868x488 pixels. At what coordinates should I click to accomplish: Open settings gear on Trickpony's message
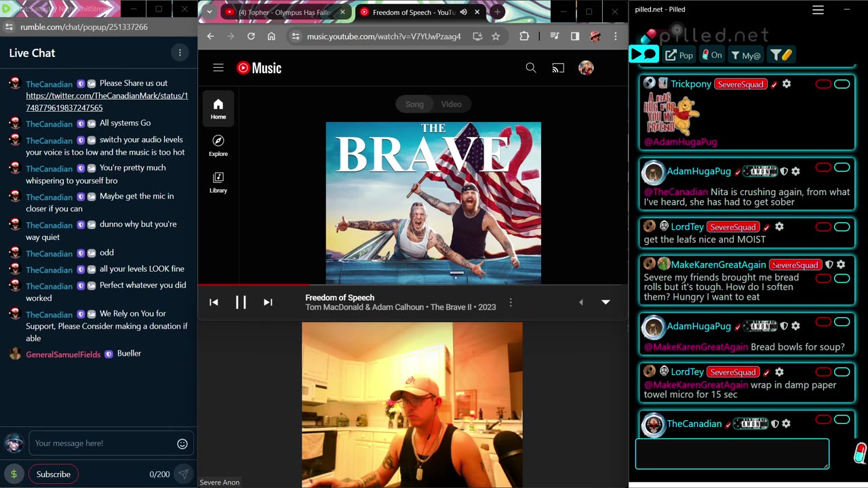(787, 84)
